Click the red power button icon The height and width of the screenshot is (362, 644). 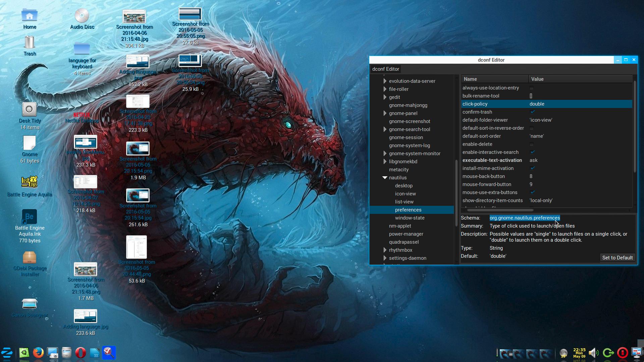click(x=623, y=353)
